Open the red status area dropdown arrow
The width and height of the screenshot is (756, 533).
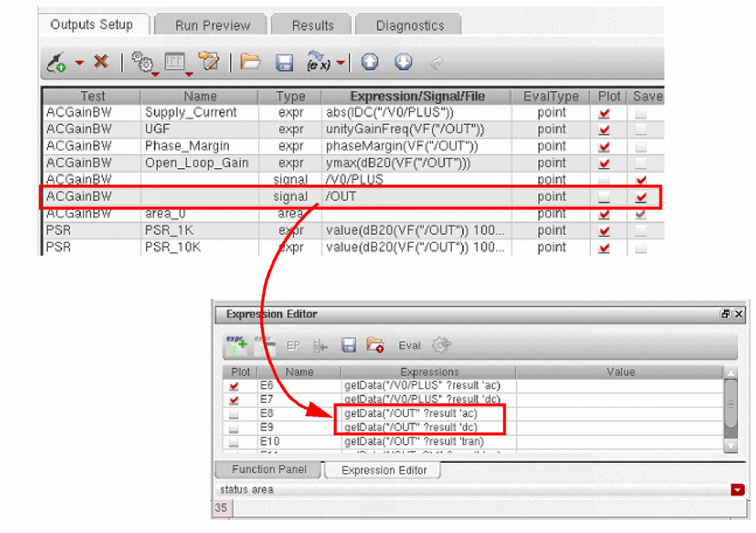coord(737,490)
